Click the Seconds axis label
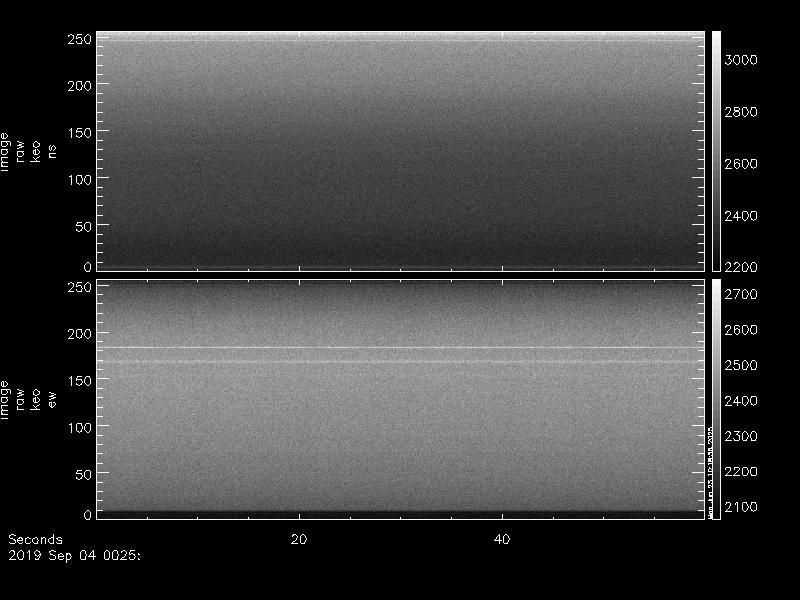Image resolution: width=800 pixels, height=600 pixels. [35, 539]
